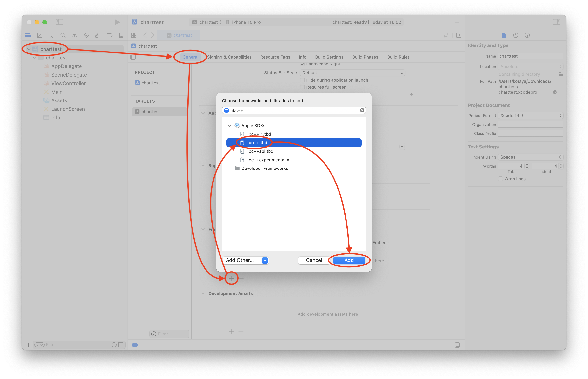Select libc++.tbd in the list
The image size is (588, 379).
(294, 143)
